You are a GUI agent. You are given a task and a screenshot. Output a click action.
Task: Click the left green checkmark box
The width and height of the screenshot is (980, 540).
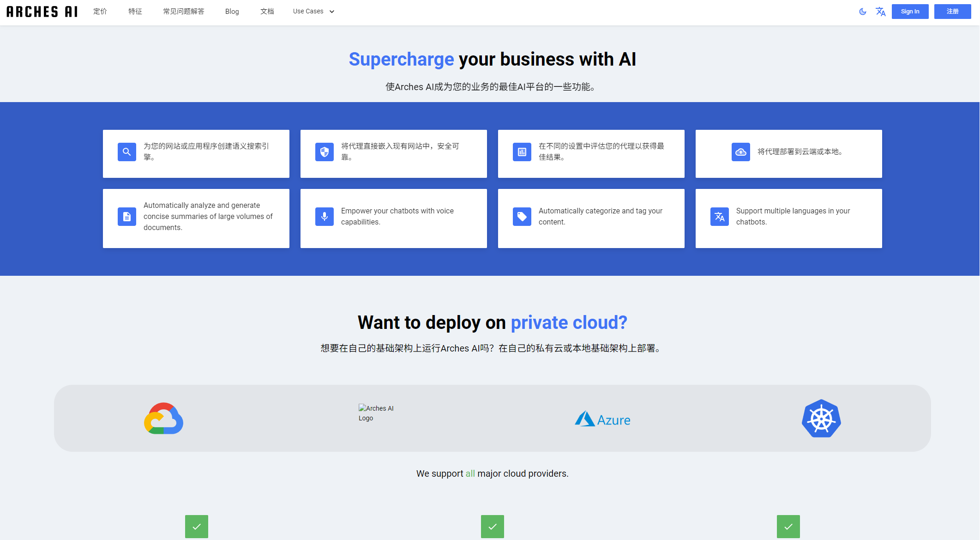(x=197, y=527)
